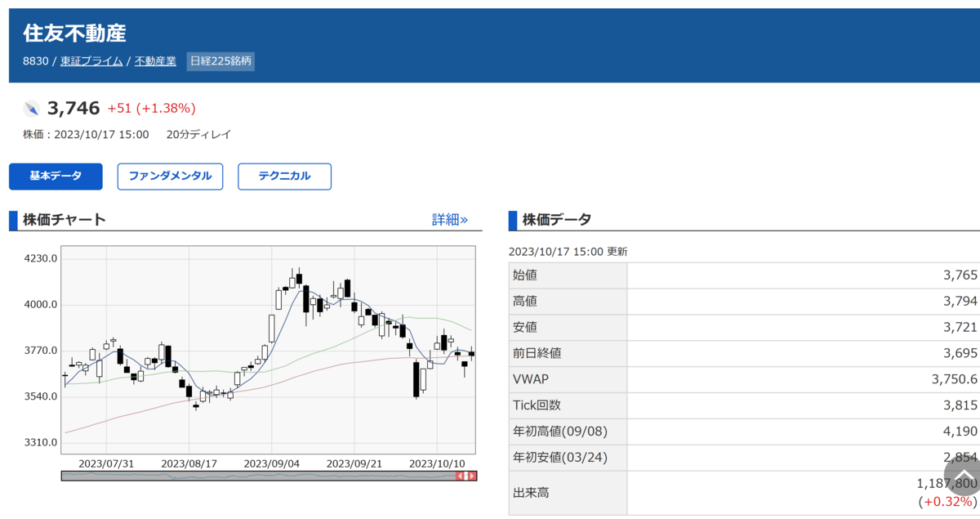The image size is (980, 519).
Task: Click the 2023/09/21 date axis label
Action: point(354,463)
